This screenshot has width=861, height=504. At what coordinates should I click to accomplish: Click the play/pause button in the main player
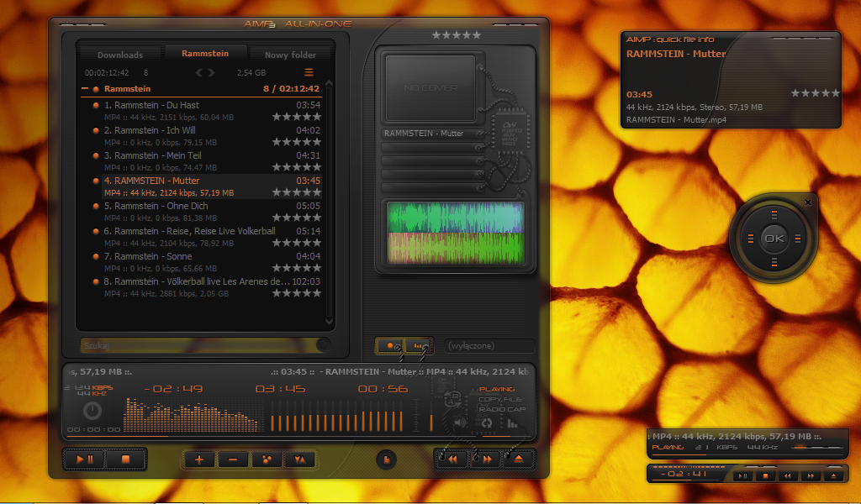[85, 459]
